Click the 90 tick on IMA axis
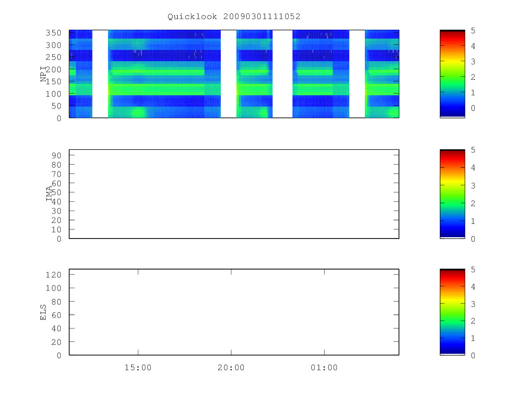This screenshot has height=399, width=532. (x=57, y=155)
